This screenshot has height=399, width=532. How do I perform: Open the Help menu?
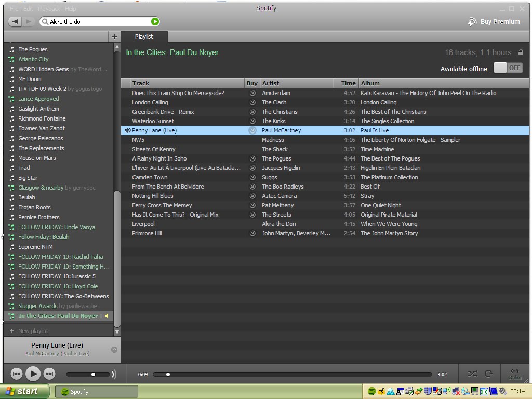[x=70, y=9]
